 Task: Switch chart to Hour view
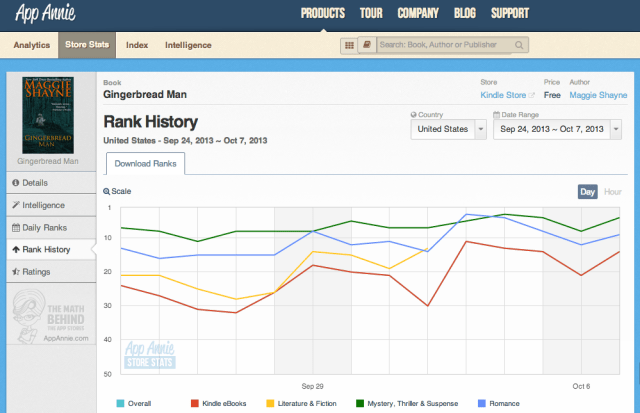612,191
